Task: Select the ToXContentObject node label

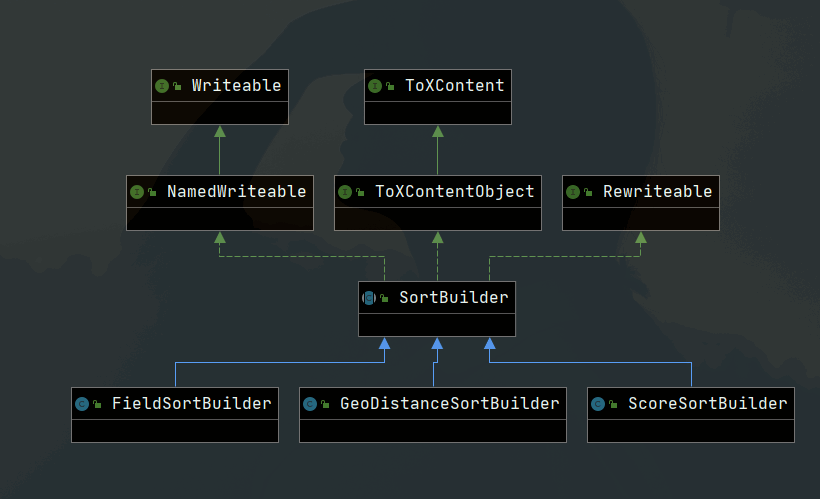Action: click(x=455, y=192)
